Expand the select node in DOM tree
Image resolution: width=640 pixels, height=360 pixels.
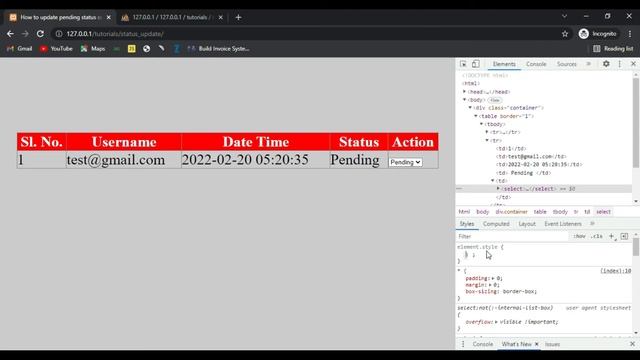pyautogui.click(x=498, y=189)
